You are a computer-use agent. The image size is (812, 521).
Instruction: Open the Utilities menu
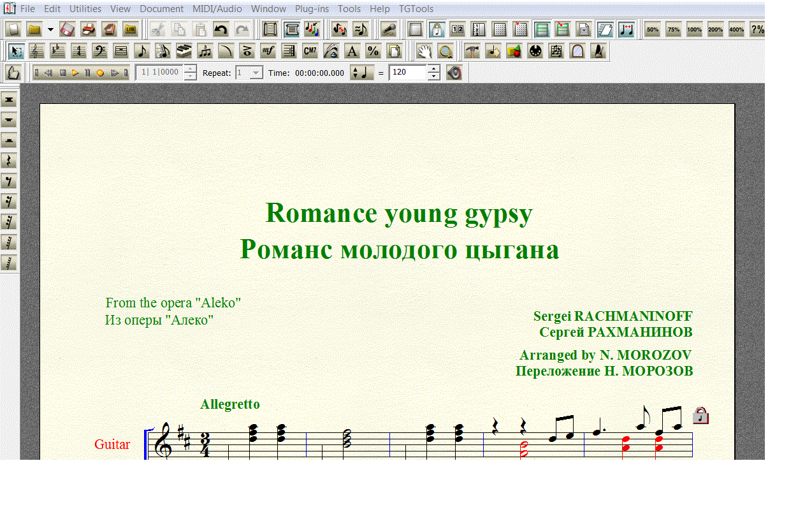coord(85,9)
